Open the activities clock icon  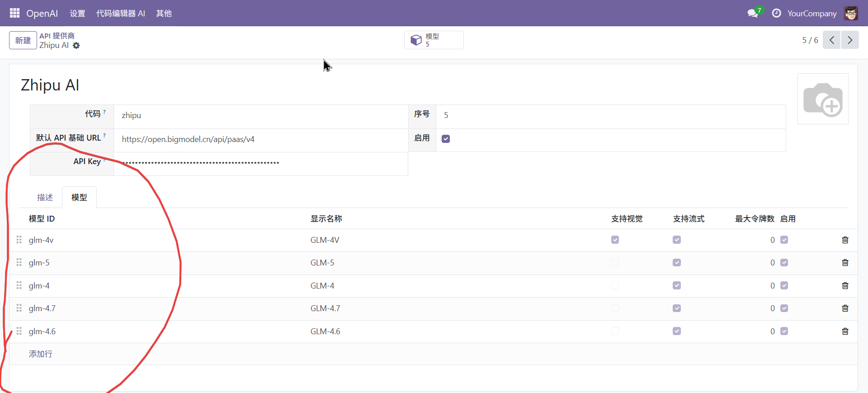pos(776,13)
